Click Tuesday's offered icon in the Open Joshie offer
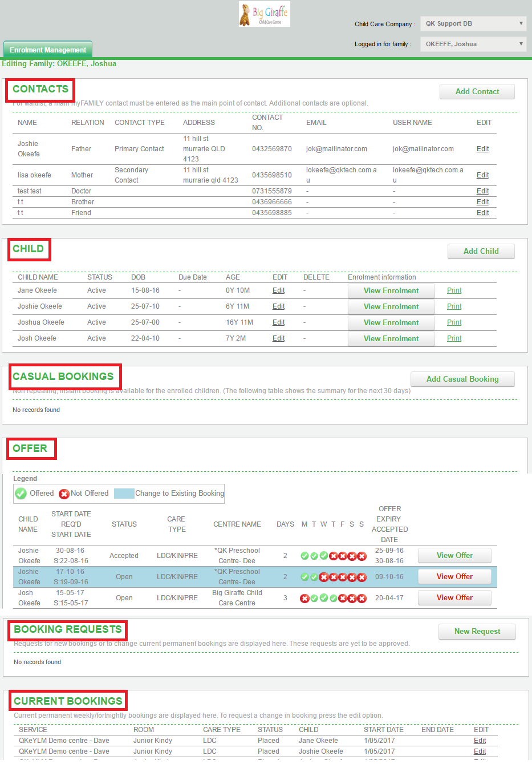 coord(314,577)
